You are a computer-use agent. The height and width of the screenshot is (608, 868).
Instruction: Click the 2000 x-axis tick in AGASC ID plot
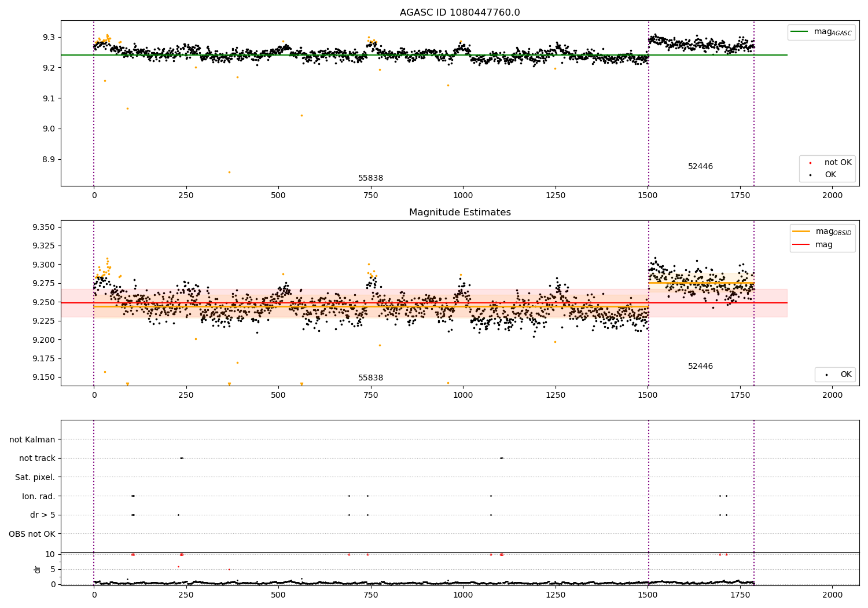click(x=833, y=195)
